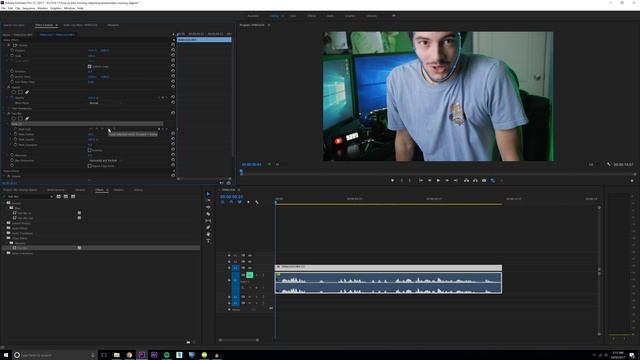Select the Ripple Edit tool
The image size is (640, 360).
(x=208, y=207)
